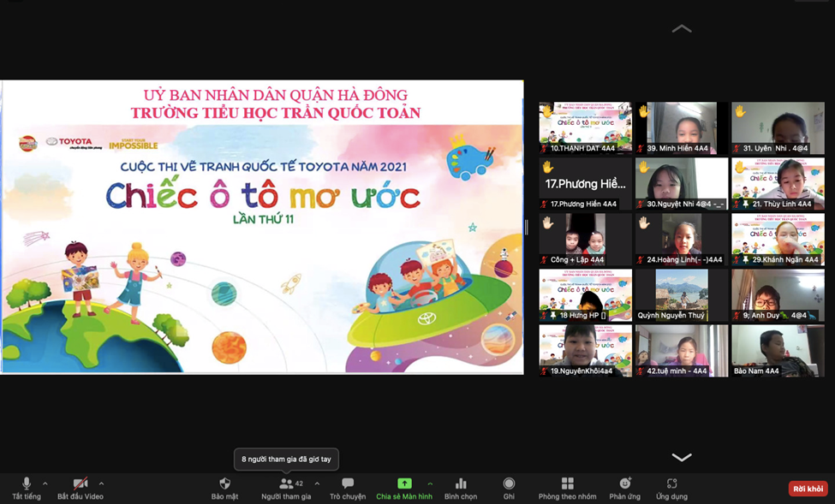Mute microphone with the Tắt tiếng icon
The height and width of the screenshot is (504, 835).
(x=26, y=483)
